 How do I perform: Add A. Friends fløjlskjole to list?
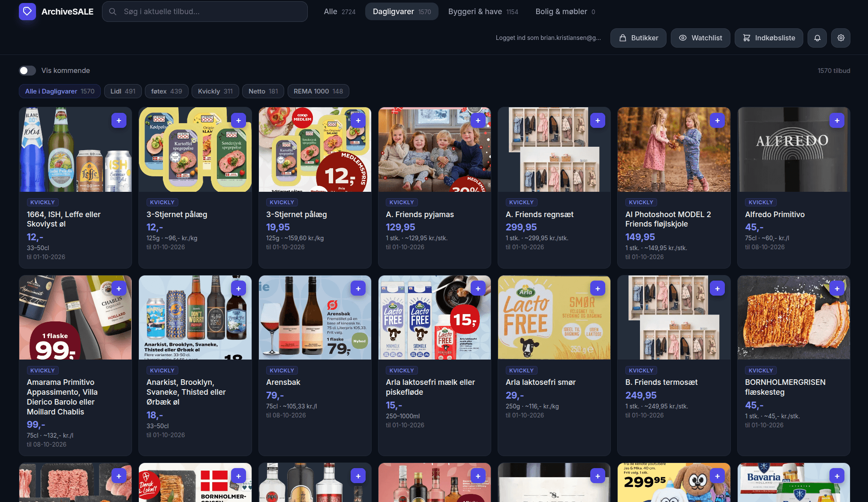coord(718,121)
